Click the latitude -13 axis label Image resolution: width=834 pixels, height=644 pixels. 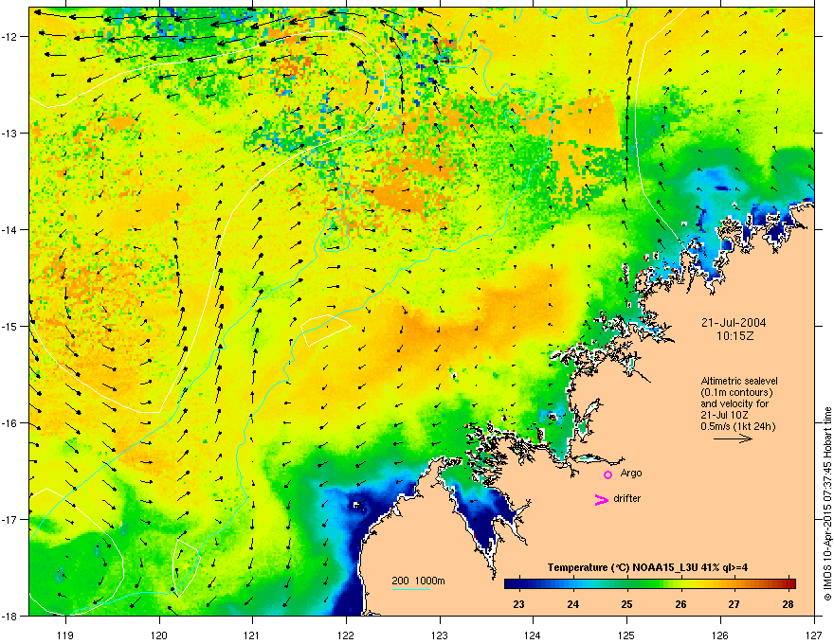pyautogui.click(x=9, y=134)
